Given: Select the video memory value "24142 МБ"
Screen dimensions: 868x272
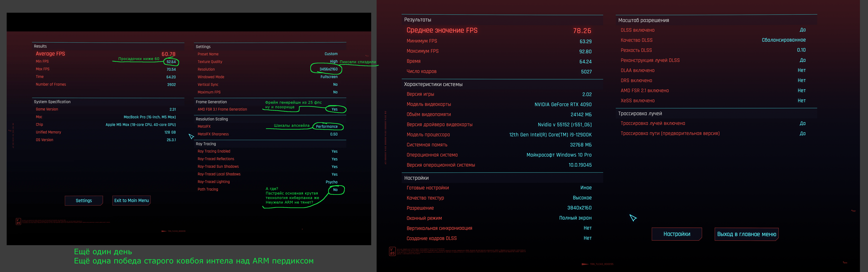Looking at the screenshot, I should [581, 115].
